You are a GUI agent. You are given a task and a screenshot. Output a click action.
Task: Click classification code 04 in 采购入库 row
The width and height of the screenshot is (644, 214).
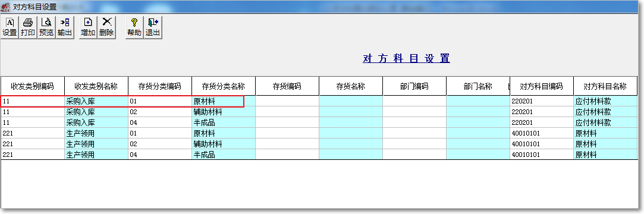(x=160, y=122)
